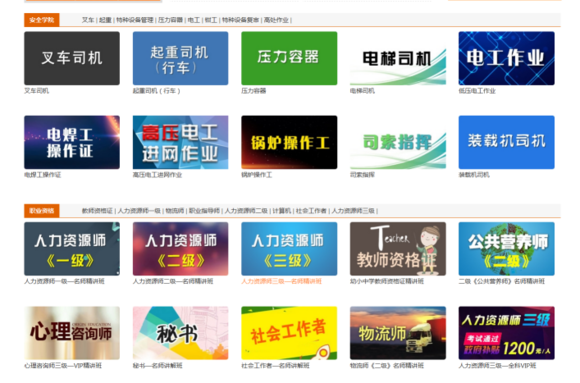This screenshot has width=580, height=383.
Task: Select the yellow 社会工作者 course thumbnail
Action: [x=289, y=333]
